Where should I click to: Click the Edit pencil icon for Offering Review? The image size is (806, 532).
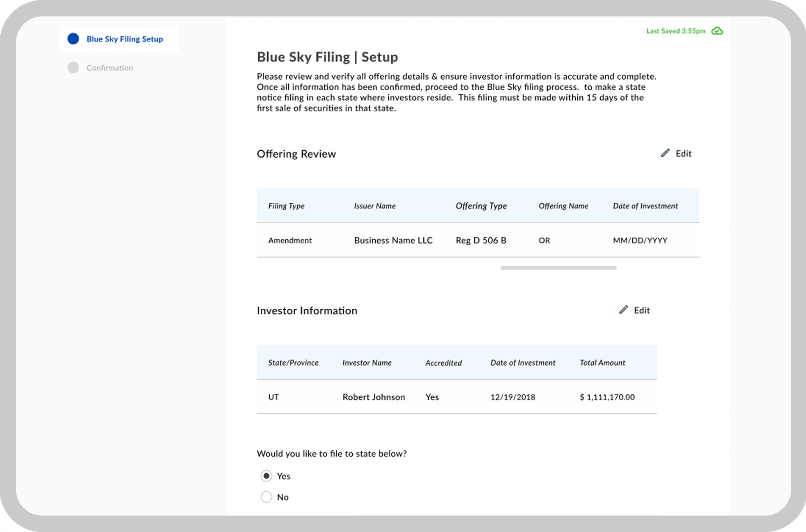[x=666, y=153]
